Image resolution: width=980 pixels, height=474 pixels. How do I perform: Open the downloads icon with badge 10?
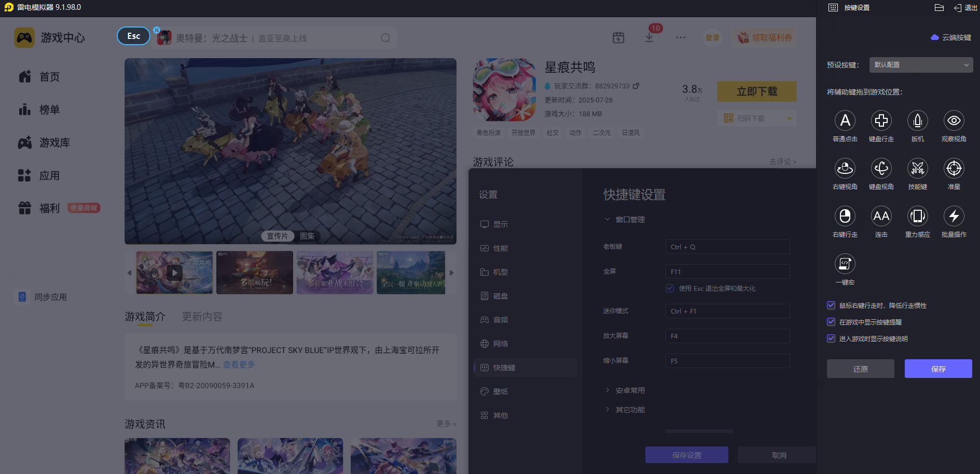pyautogui.click(x=650, y=37)
